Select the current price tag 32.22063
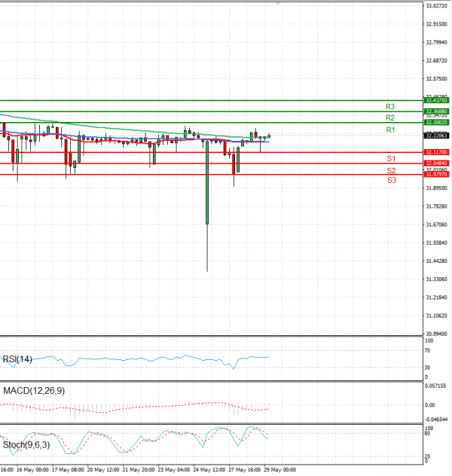This screenshot has height=476, width=452. point(436,136)
